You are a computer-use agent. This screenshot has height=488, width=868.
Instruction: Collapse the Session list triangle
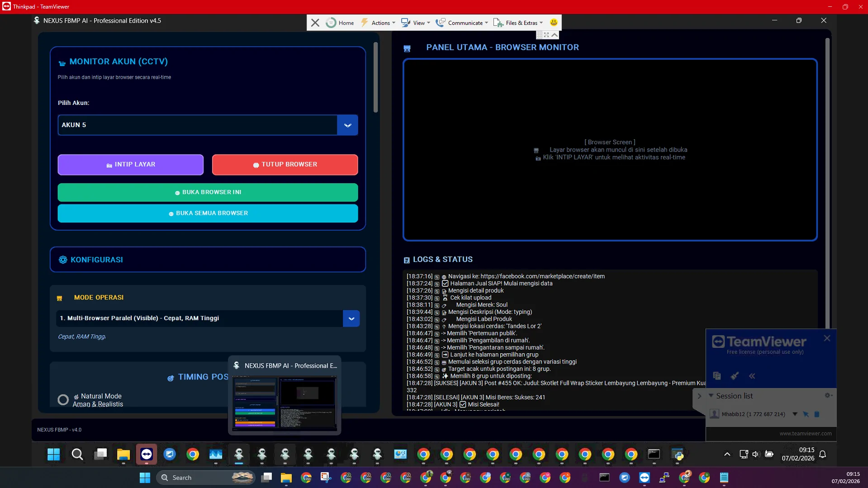tap(711, 396)
